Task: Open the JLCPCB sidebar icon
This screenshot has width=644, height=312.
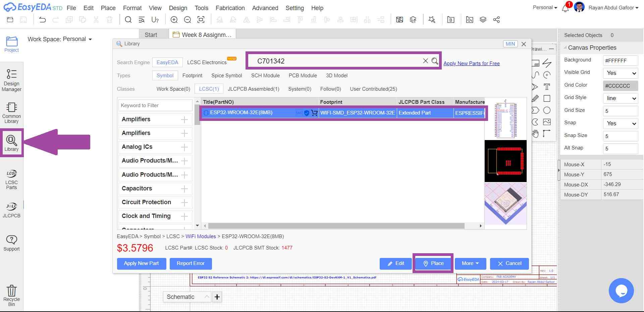Action: [11, 210]
